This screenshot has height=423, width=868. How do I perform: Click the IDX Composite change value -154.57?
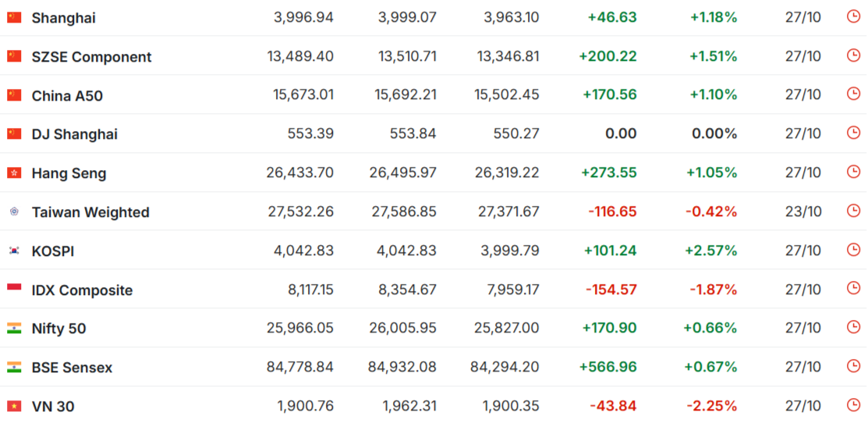[x=611, y=290]
